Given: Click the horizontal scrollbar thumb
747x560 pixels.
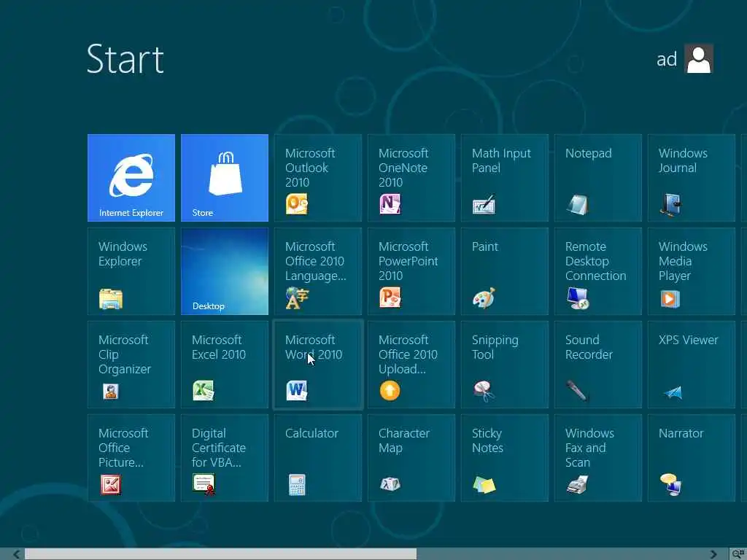Looking at the screenshot, I should 220,554.
